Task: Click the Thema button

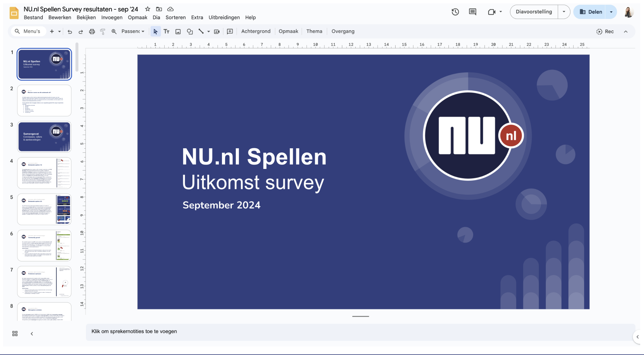Action: (x=314, y=31)
